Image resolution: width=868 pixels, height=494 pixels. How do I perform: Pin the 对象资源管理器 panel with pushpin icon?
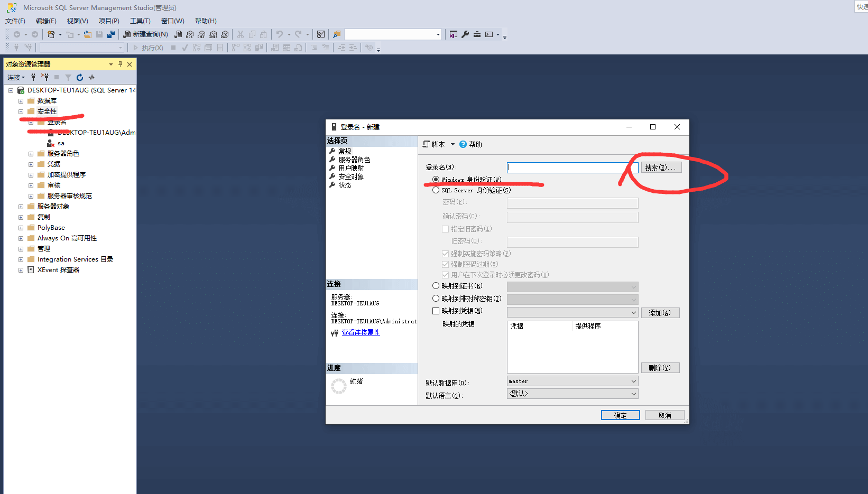pos(120,64)
